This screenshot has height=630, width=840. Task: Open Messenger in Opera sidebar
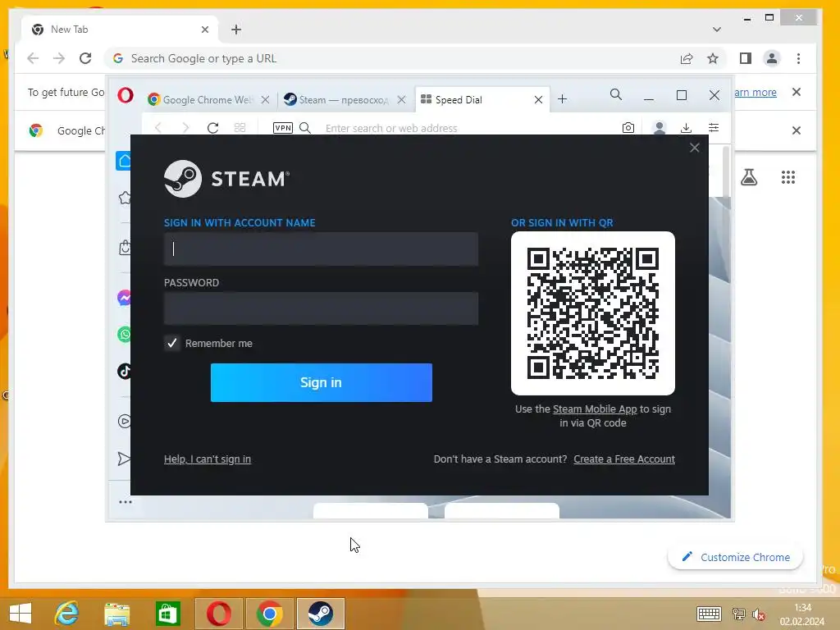point(125,298)
